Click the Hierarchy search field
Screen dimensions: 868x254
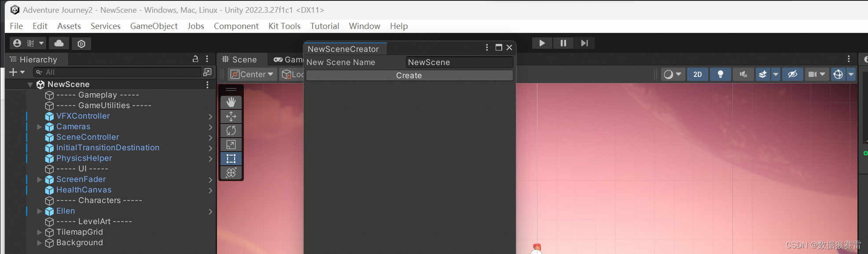tap(117, 72)
